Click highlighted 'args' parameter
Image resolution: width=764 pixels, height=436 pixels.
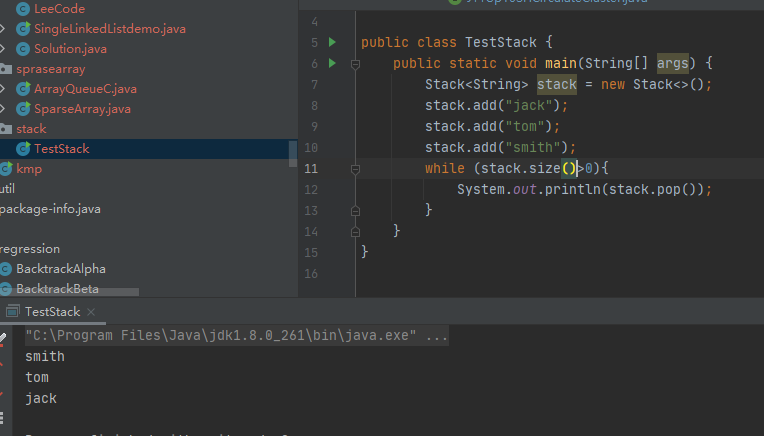(672, 63)
